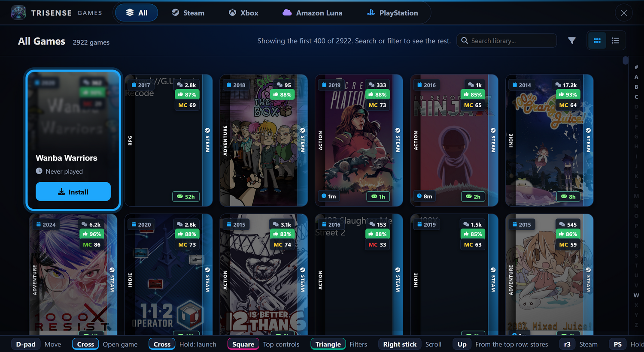Click the Triangle Filters hint
The height and width of the screenshot is (352, 644).
tap(339, 344)
